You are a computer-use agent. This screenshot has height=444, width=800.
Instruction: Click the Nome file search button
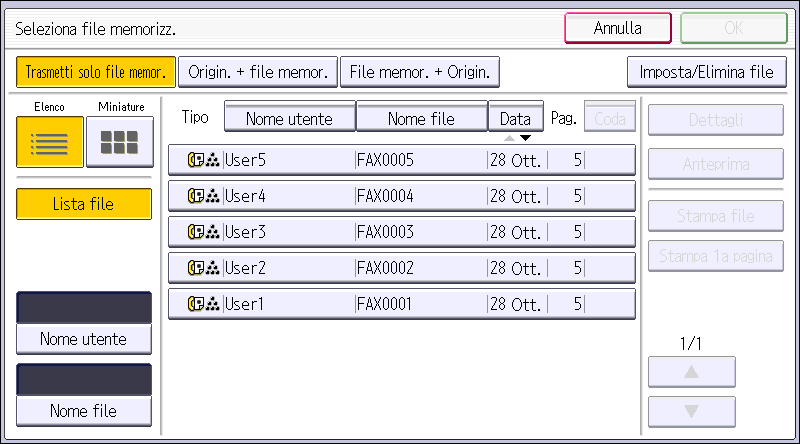point(84,411)
